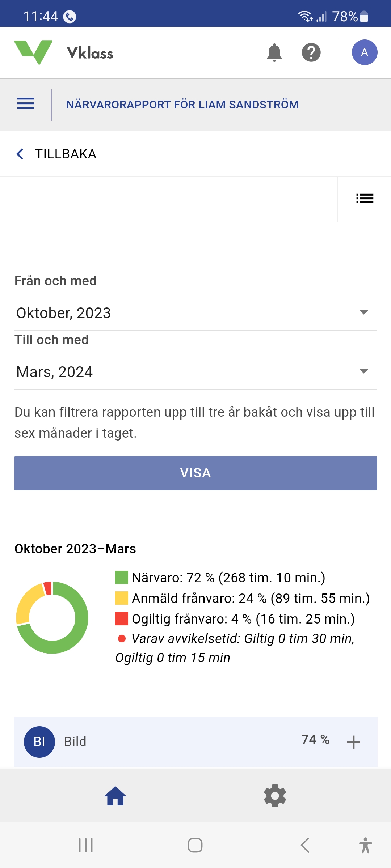Click the red Ogiltig frånvaro swatch
391x868 pixels.
tap(122, 619)
